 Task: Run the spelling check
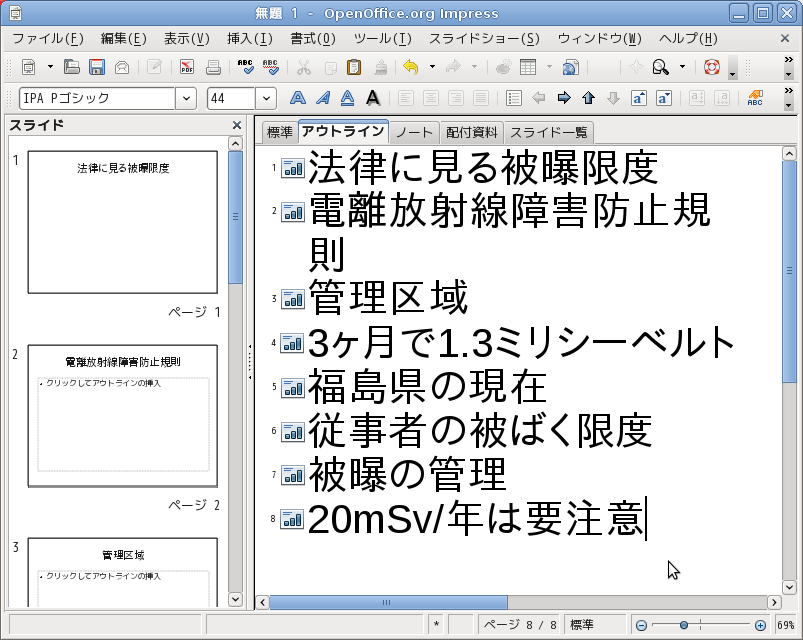pyautogui.click(x=245, y=68)
